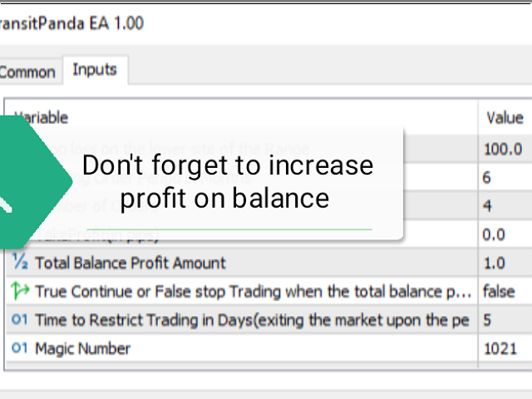Click the Variable column header

coord(242,117)
